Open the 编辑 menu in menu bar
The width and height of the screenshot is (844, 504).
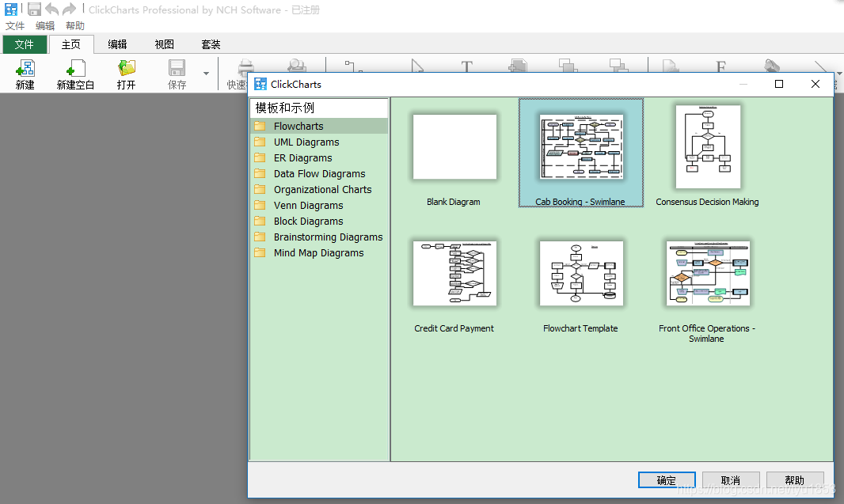click(45, 26)
